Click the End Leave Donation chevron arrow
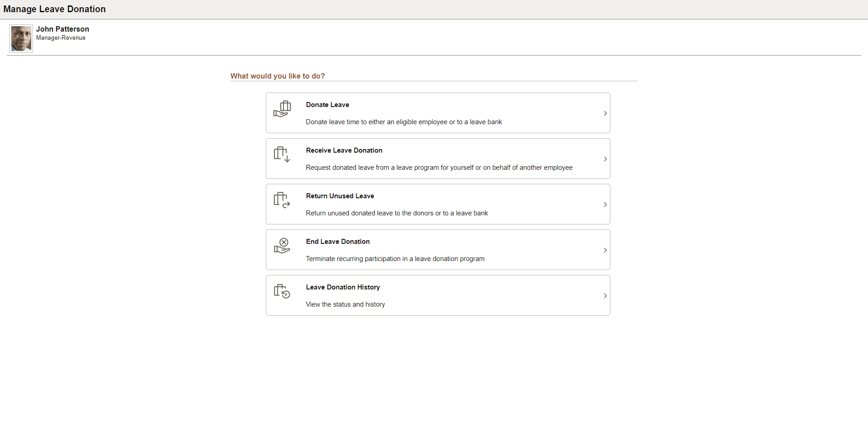The width and height of the screenshot is (868, 443). 605,250
